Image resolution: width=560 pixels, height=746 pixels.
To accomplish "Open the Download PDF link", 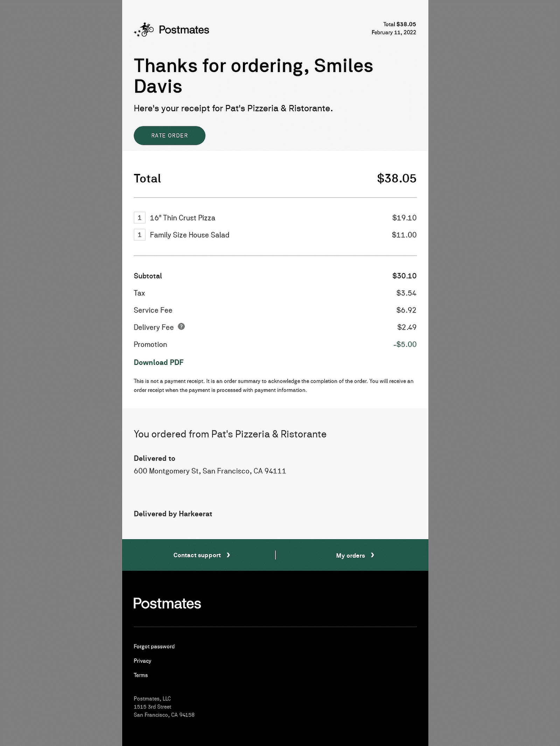I will pyautogui.click(x=158, y=362).
